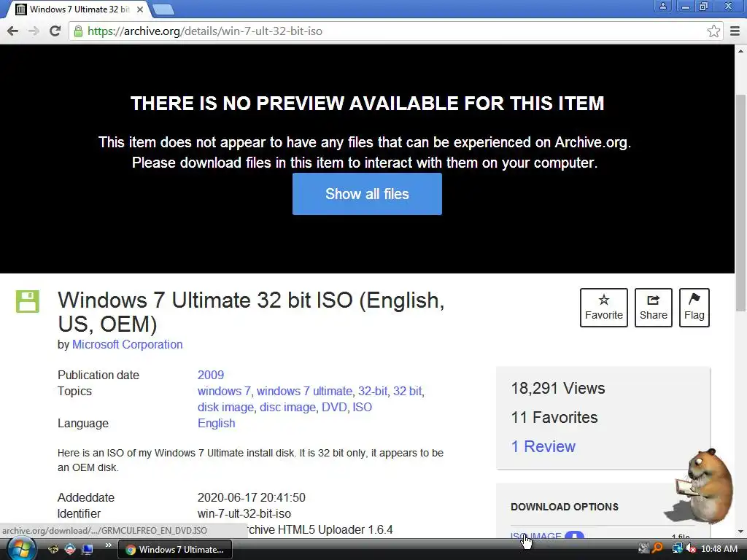This screenshot has width=747, height=560.
Task: Click the English language link
Action: tap(216, 424)
